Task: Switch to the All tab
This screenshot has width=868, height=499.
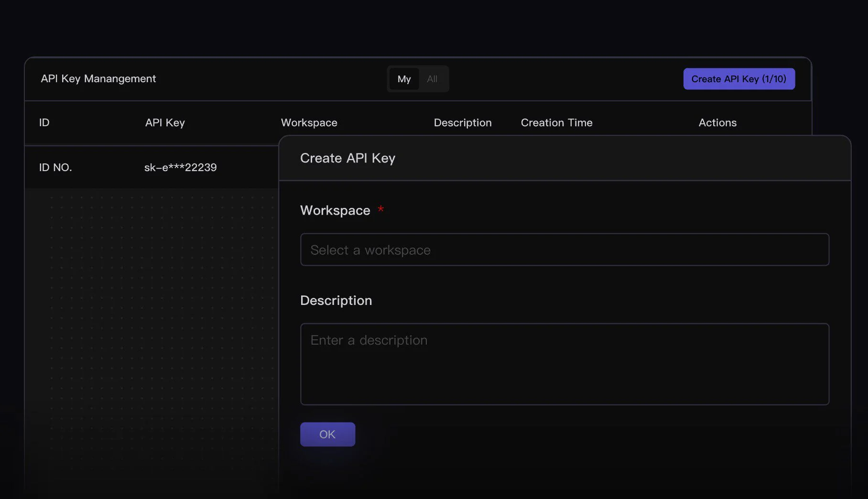Action: coord(432,79)
